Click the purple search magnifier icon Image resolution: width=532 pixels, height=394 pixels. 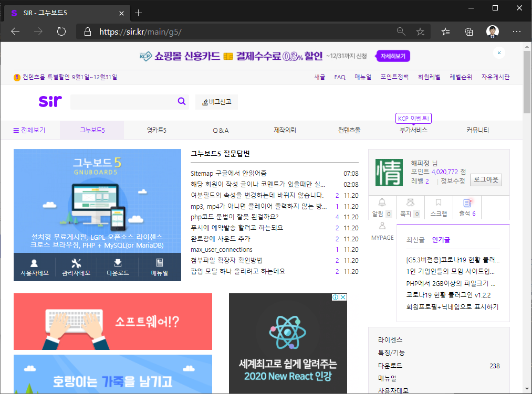click(x=182, y=102)
